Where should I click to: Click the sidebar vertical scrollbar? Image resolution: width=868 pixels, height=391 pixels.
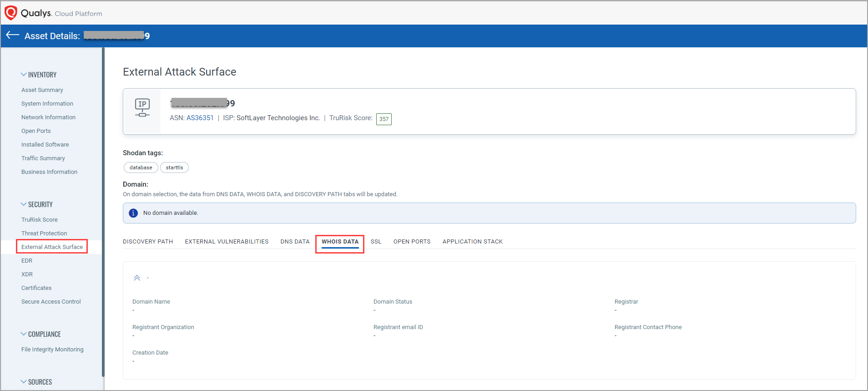click(x=103, y=212)
